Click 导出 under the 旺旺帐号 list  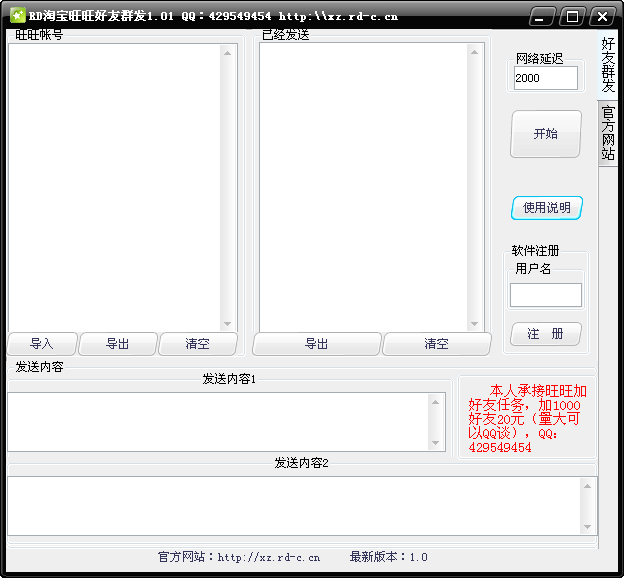tap(118, 344)
